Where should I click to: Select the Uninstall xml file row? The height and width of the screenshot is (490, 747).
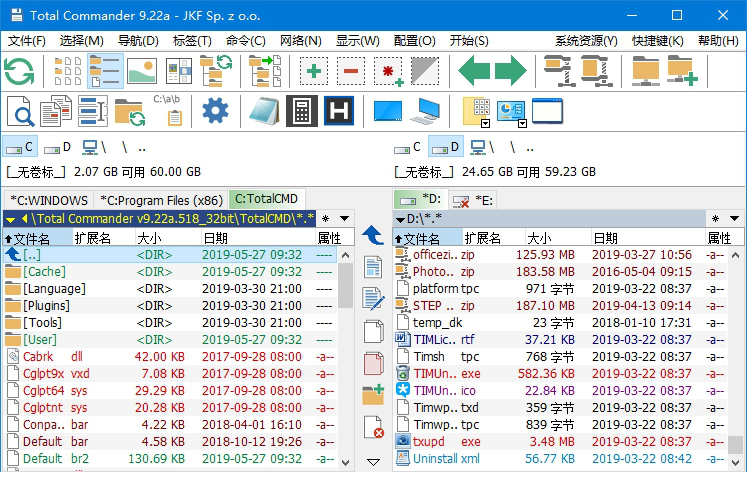(x=560, y=459)
